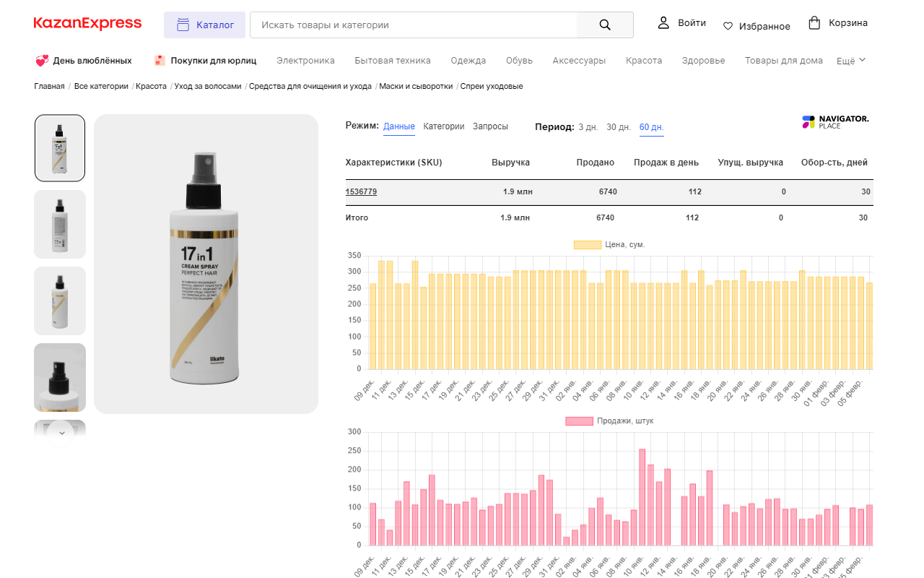Click 'Продано' column header

[596, 163]
